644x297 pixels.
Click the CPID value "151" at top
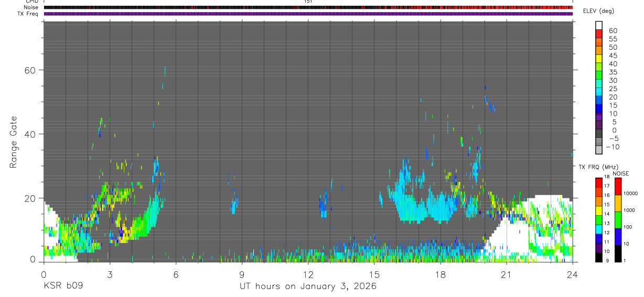tap(308, 2)
